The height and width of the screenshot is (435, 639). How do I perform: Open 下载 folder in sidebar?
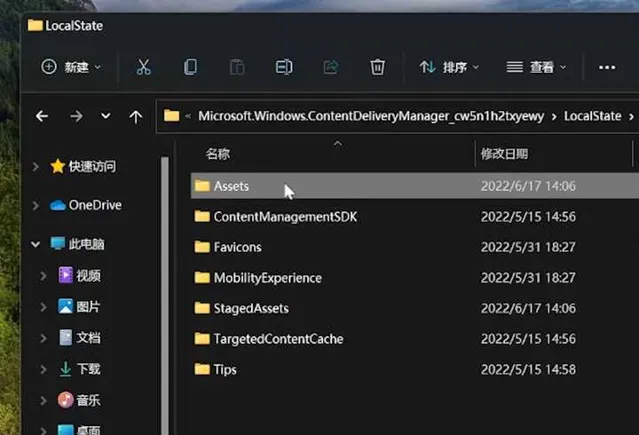tap(79, 369)
